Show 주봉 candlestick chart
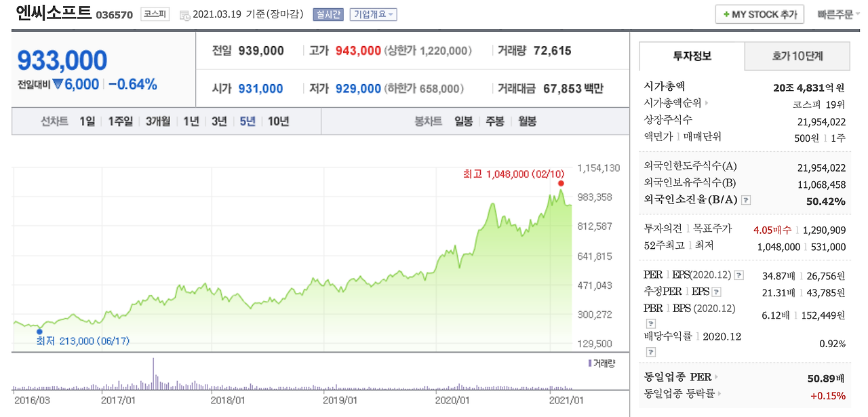The image size is (868, 417). pyautogui.click(x=495, y=121)
